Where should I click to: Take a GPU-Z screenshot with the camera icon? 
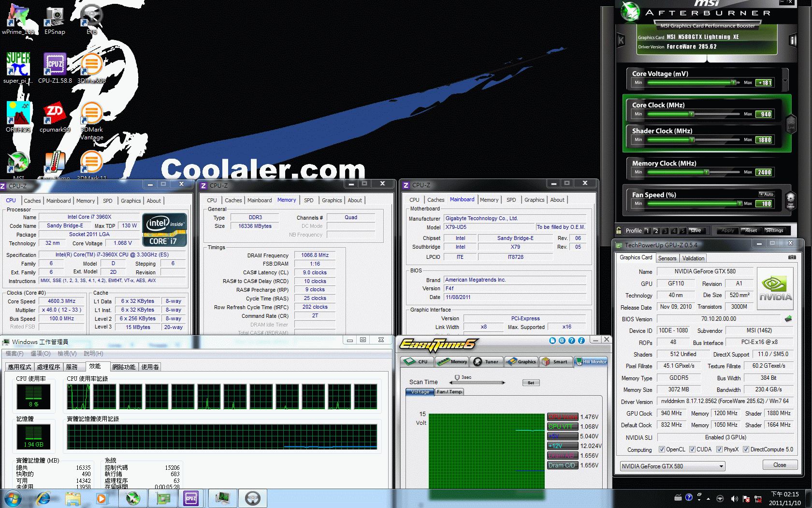pos(792,257)
